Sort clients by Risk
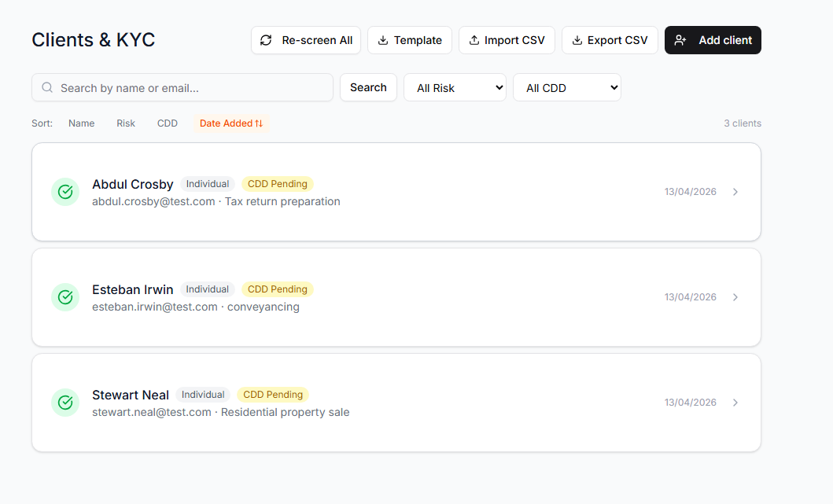 (126, 123)
